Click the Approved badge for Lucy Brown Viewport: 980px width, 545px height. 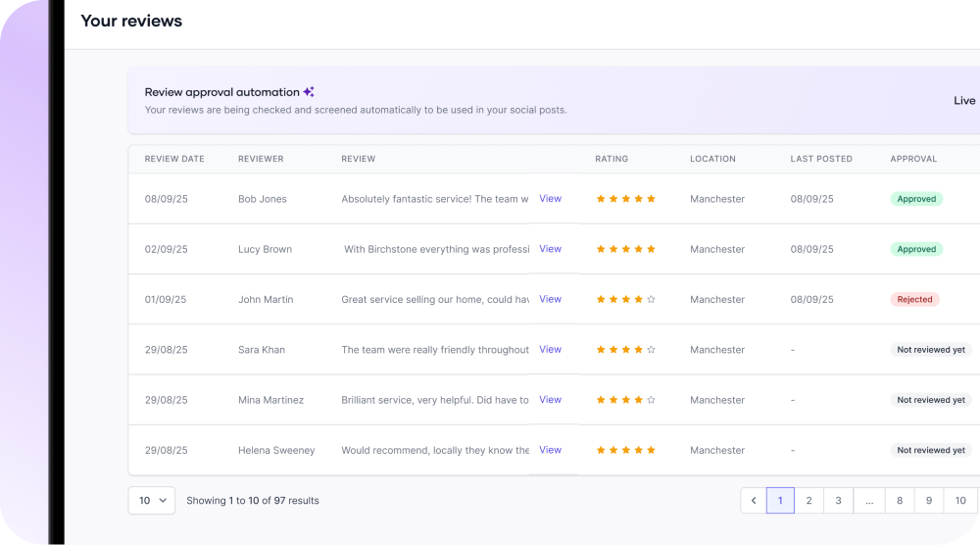point(916,249)
